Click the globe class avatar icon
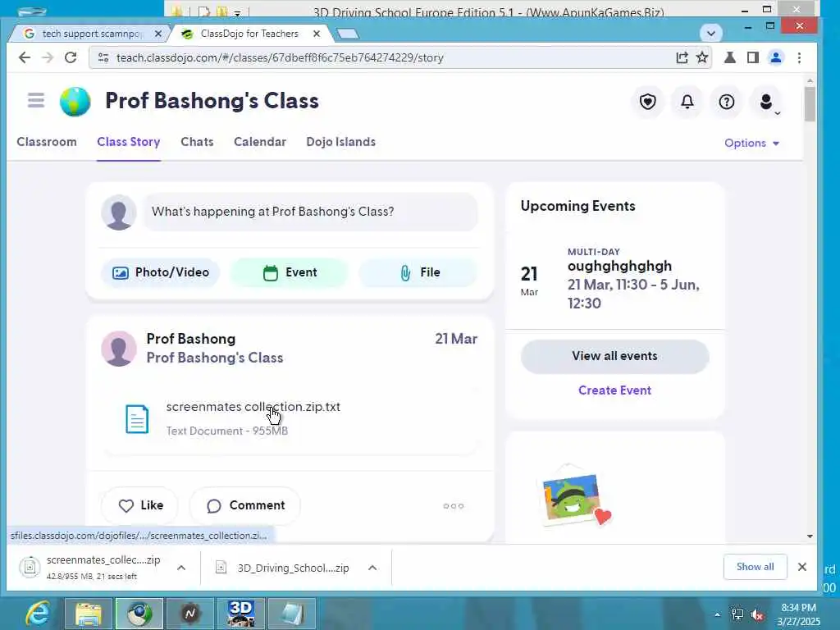Viewport: 840px width, 630px height. [75, 101]
